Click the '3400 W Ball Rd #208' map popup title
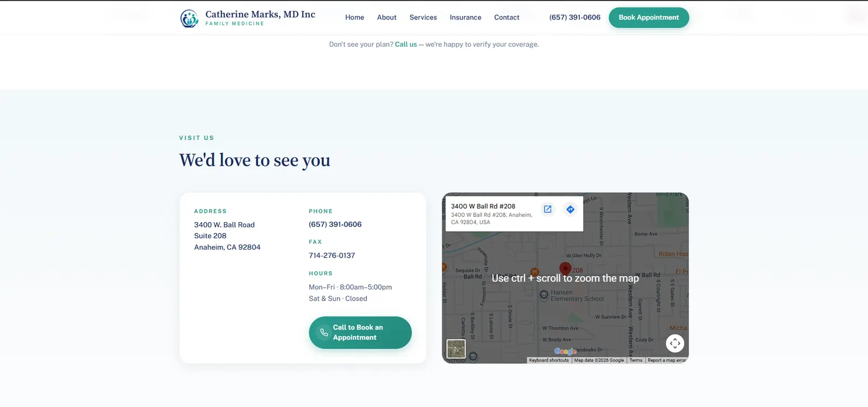 point(483,206)
